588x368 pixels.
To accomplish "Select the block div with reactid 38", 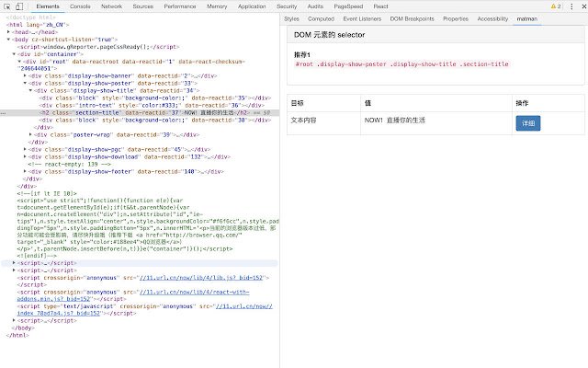I will 155,121.
